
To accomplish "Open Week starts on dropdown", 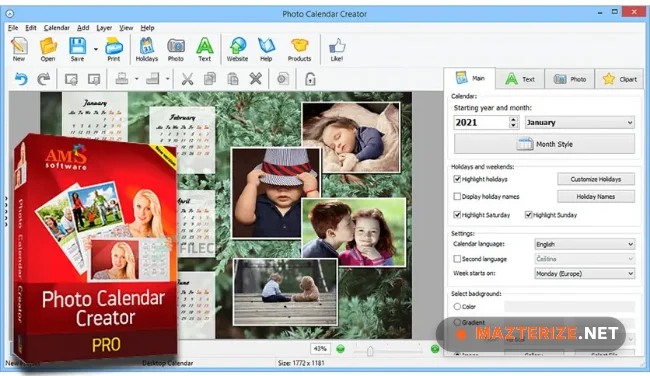I will click(585, 274).
